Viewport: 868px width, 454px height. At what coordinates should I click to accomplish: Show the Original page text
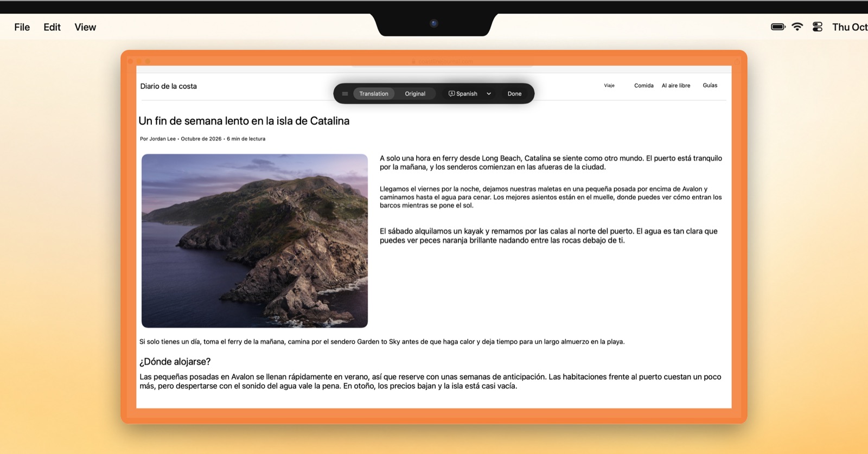[415, 94]
